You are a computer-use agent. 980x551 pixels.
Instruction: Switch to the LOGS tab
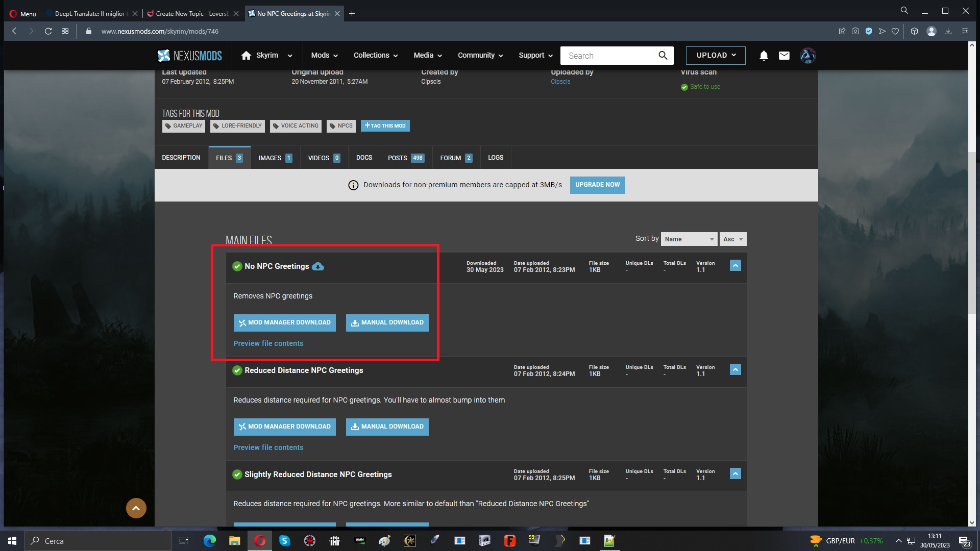pyautogui.click(x=496, y=158)
